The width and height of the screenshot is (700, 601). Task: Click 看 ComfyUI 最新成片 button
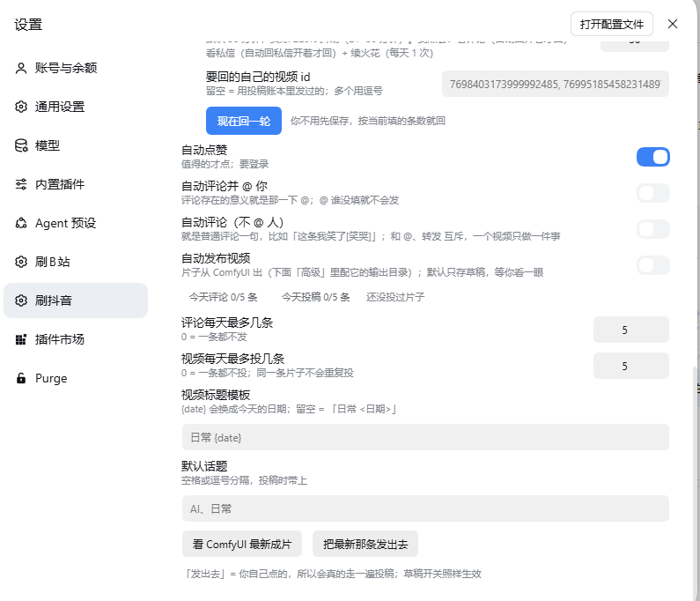242,544
